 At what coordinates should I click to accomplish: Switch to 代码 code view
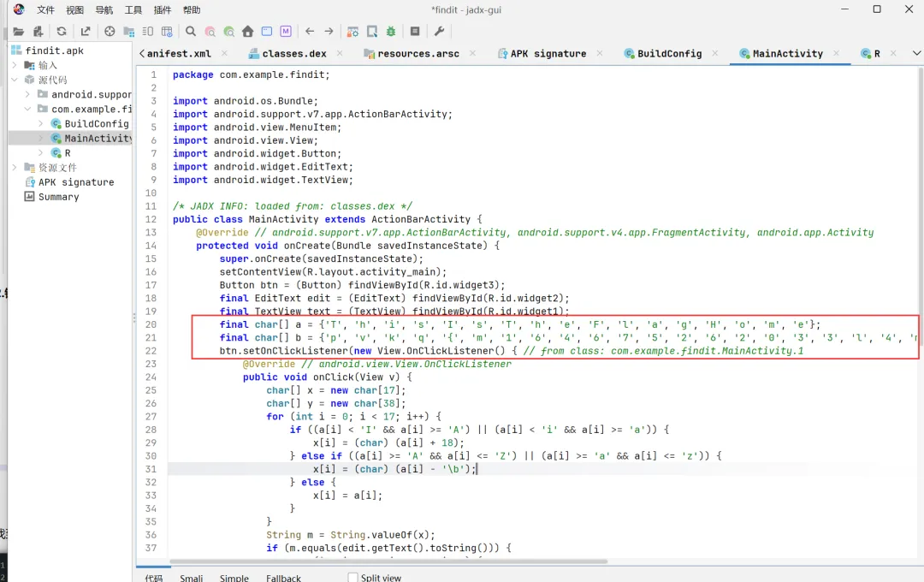(154, 578)
